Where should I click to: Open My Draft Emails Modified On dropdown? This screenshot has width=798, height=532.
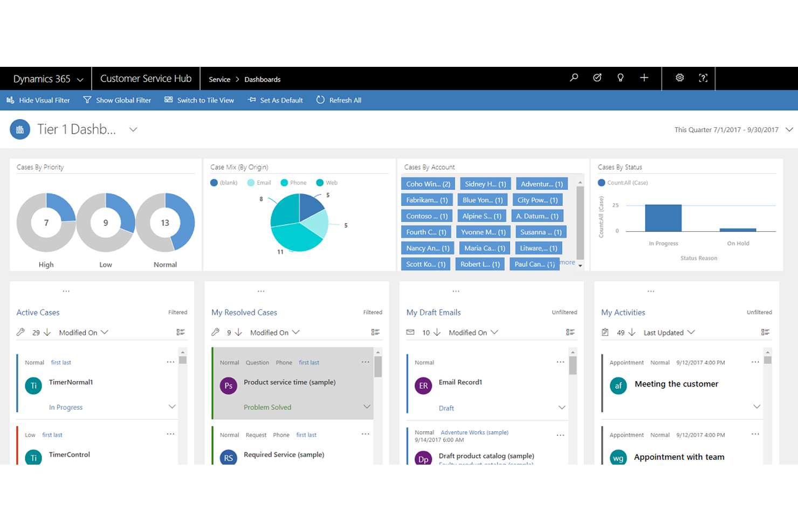(x=473, y=333)
